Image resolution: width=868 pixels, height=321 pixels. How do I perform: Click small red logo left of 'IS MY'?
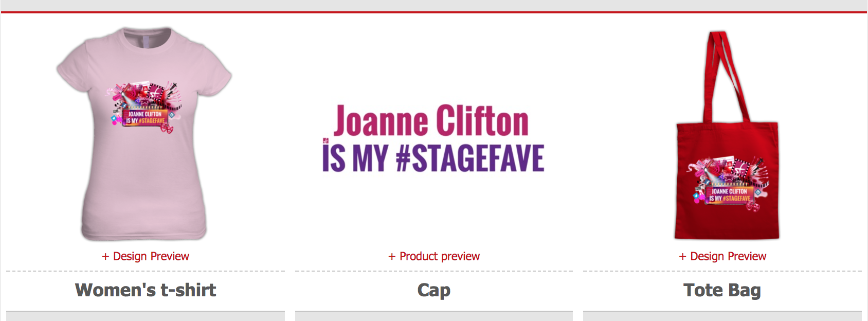tap(325, 140)
